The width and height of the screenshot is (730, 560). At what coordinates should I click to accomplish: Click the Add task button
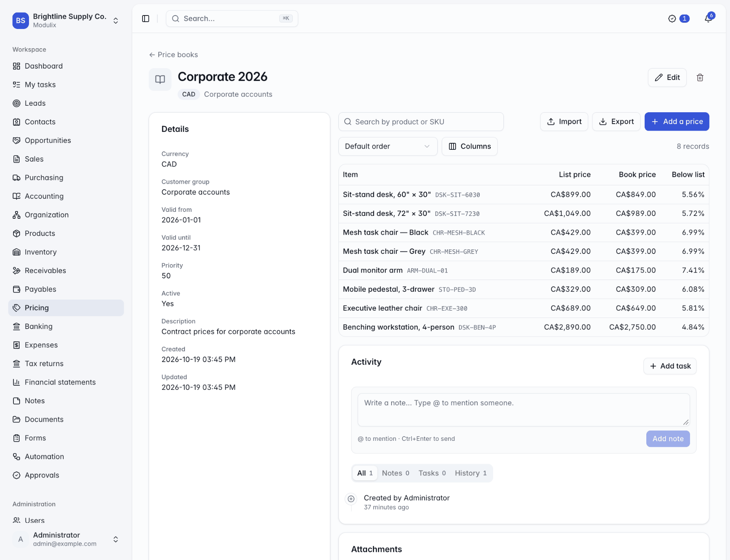point(670,366)
